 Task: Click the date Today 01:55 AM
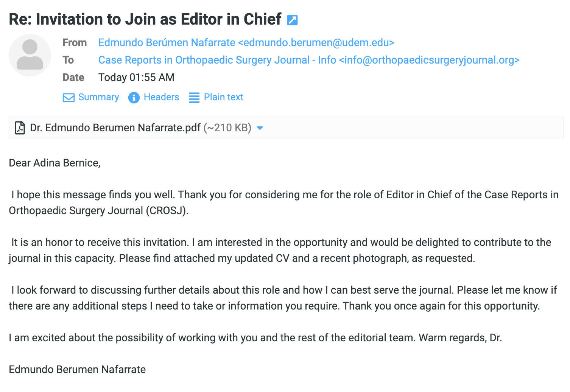[x=136, y=78]
